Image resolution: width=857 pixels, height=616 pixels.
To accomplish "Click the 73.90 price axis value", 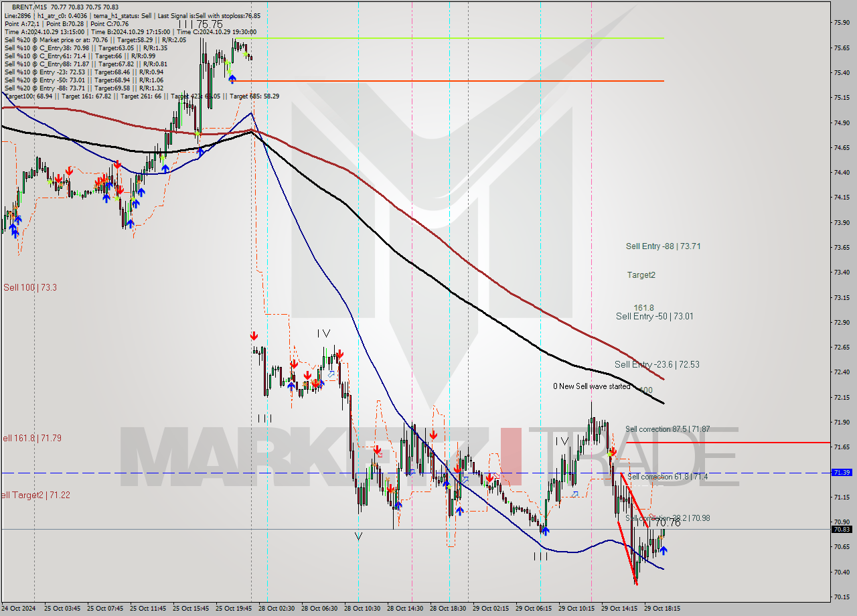I will [842, 223].
